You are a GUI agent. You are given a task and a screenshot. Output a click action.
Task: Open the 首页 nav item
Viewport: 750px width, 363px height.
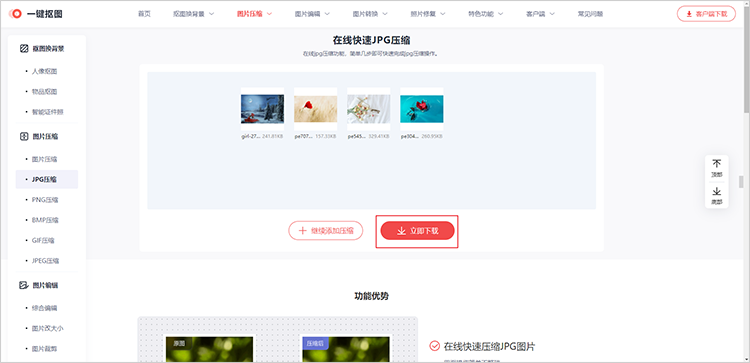[144, 14]
